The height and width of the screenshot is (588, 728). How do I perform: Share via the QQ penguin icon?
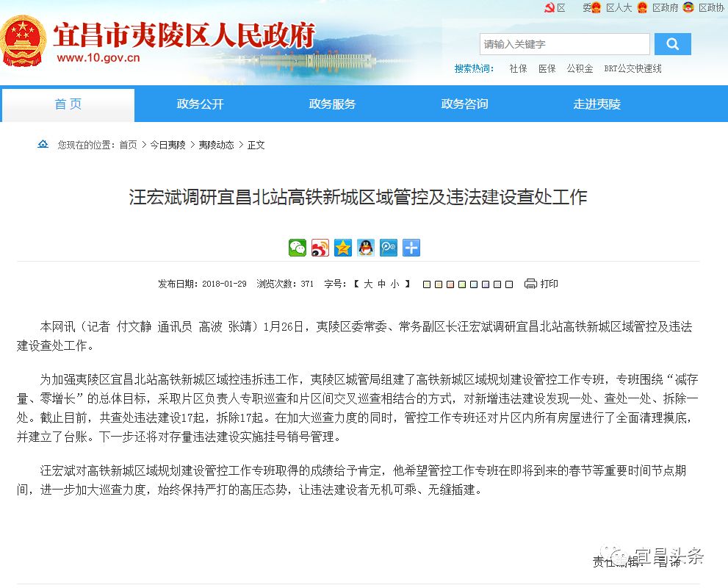tap(366, 248)
